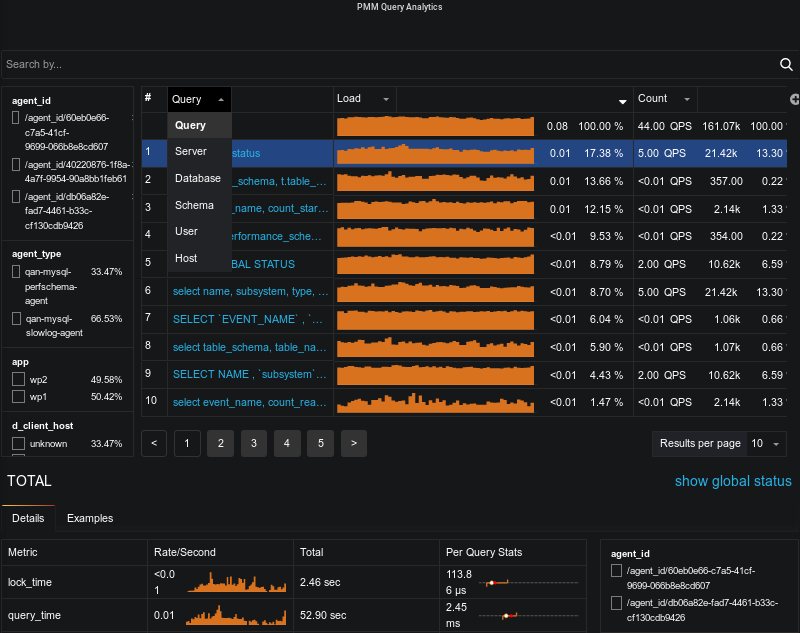Viewport: 800px width, 633px height.
Task: Click the add column plus icon
Action: click(x=794, y=99)
